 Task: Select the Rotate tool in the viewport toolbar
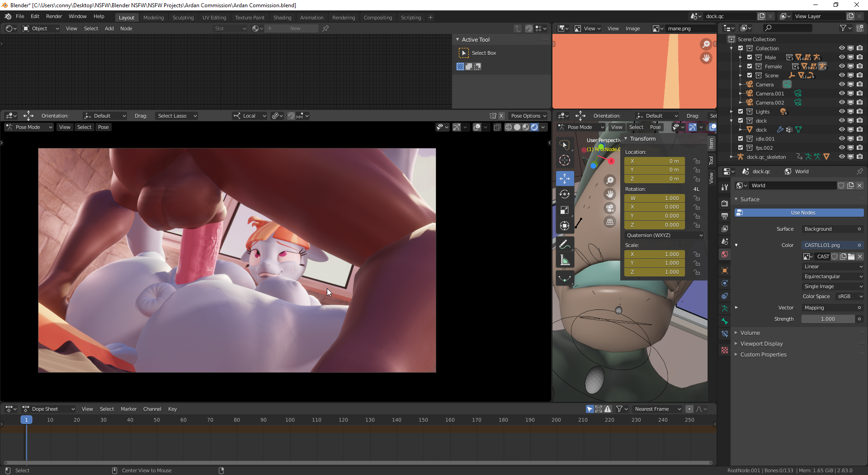click(565, 195)
